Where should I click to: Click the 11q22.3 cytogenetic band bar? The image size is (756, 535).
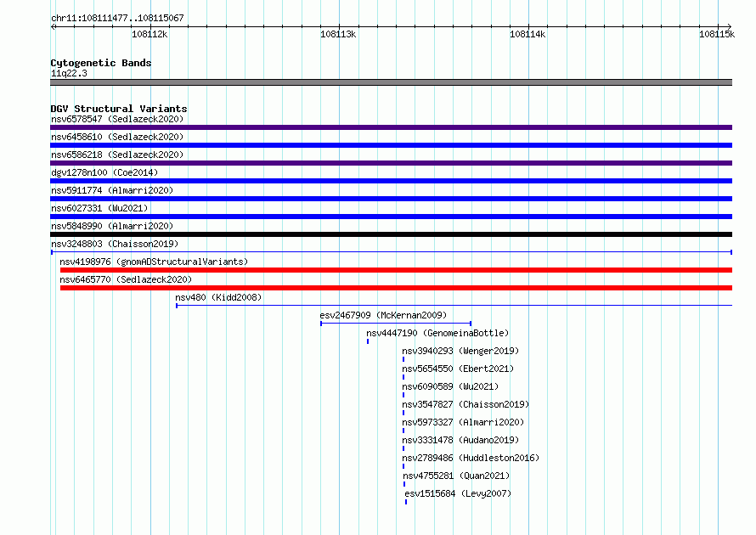click(391, 82)
